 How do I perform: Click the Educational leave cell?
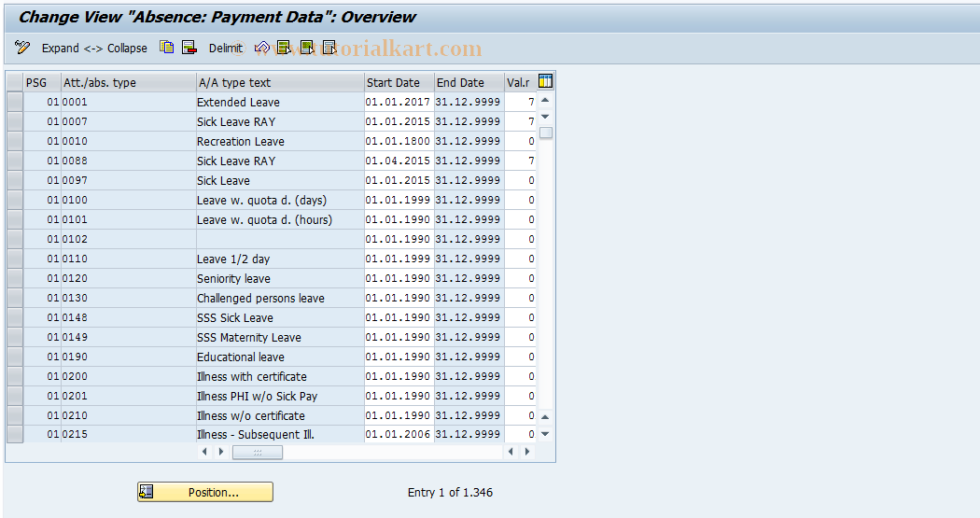click(280, 357)
